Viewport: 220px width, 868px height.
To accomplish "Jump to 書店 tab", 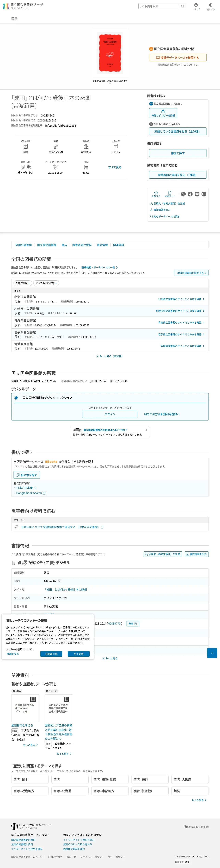I will click(x=64, y=245).
